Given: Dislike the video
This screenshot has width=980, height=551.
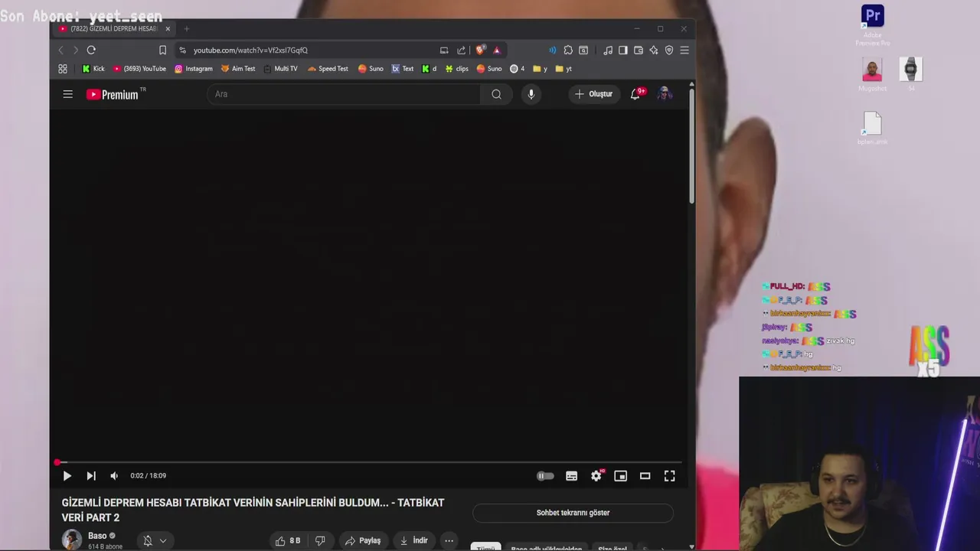Looking at the screenshot, I should click(x=320, y=540).
